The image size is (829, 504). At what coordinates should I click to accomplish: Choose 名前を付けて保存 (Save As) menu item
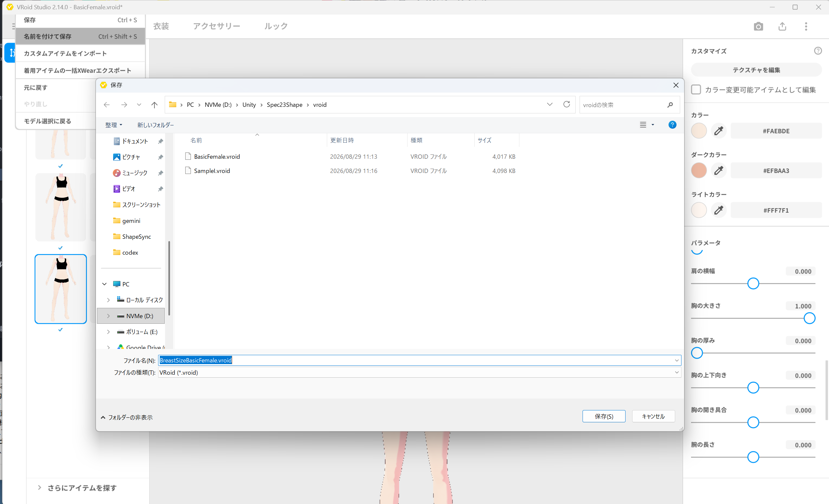80,36
